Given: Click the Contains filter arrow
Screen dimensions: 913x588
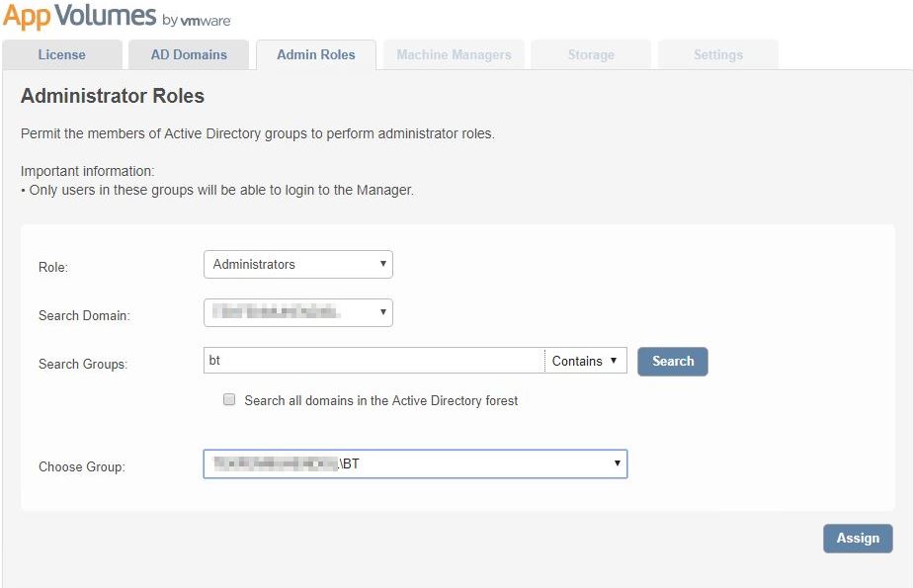Looking at the screenshot, I should pos(614,361).
